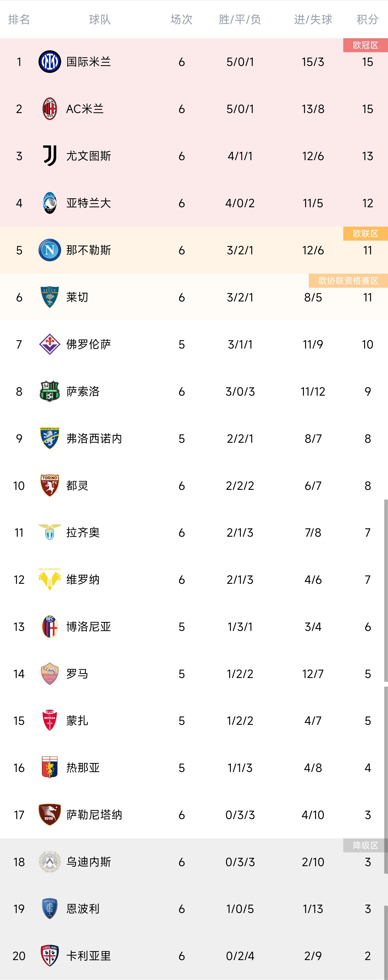The height and width of the screenshot is (980, 388).
Task: Click the Inter Milan club crest
Action: pos(50,62)
